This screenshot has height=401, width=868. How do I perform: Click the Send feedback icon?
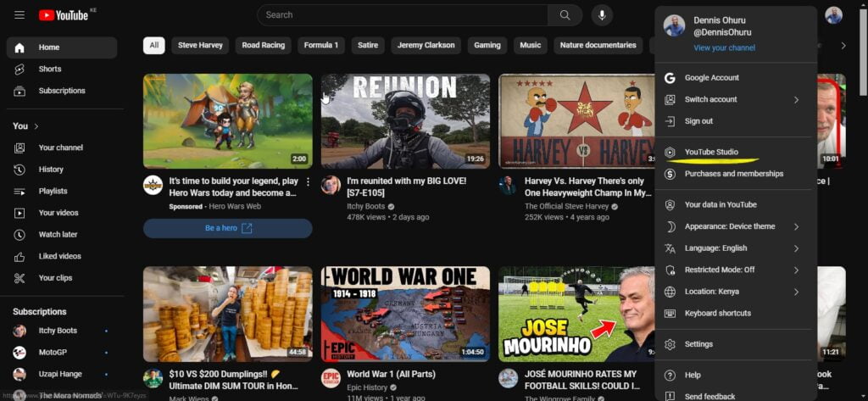pyautogui.click(x=670, y=397)
